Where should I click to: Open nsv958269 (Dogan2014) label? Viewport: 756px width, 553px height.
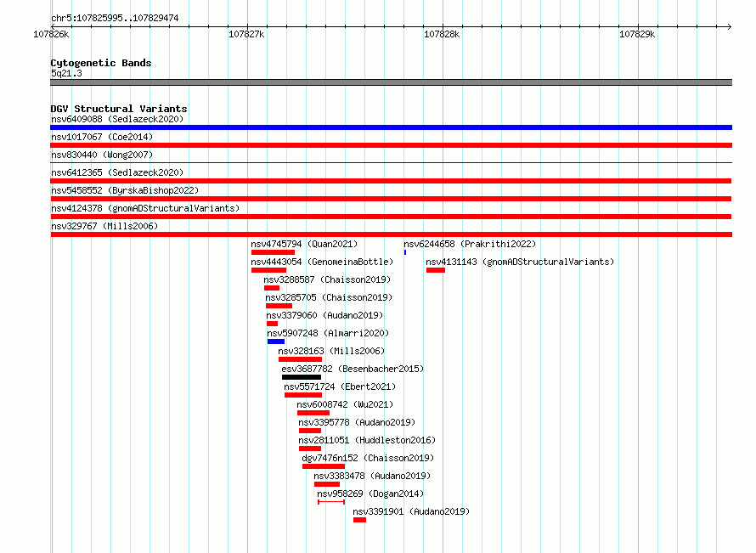(370, 494)
